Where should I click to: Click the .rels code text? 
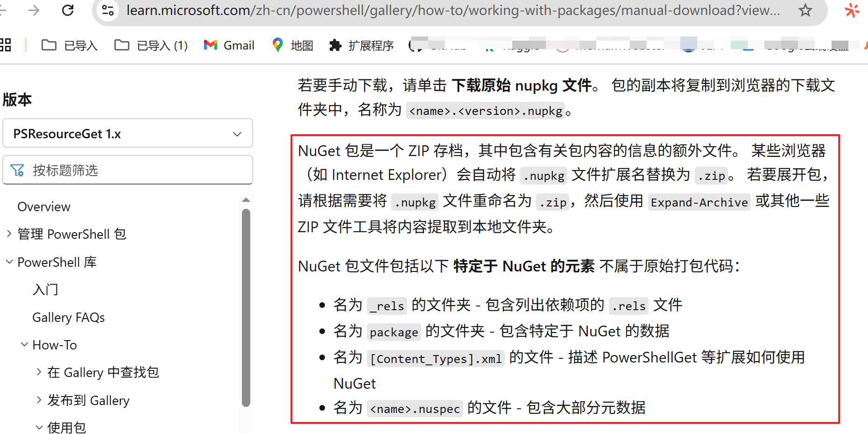(x=629, y=306)
